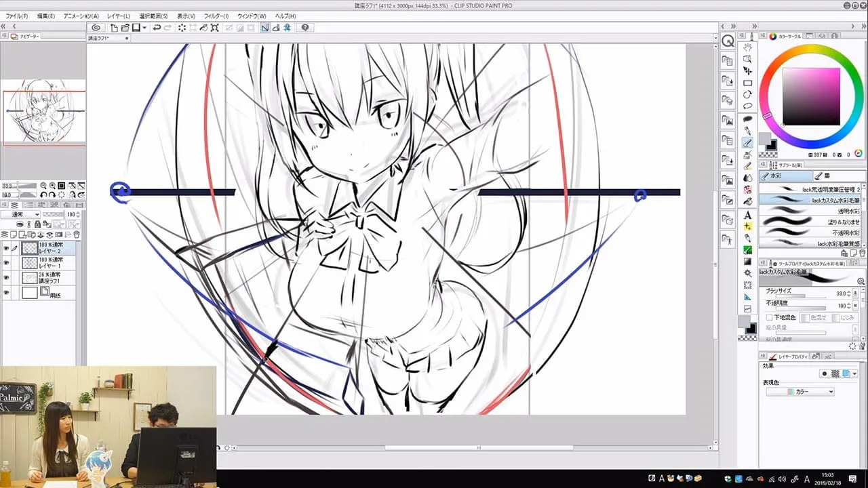Toggle the lock layer icon
Image resolution: width=868 pixels, height=488 pixels.
[x=37, y=224]
